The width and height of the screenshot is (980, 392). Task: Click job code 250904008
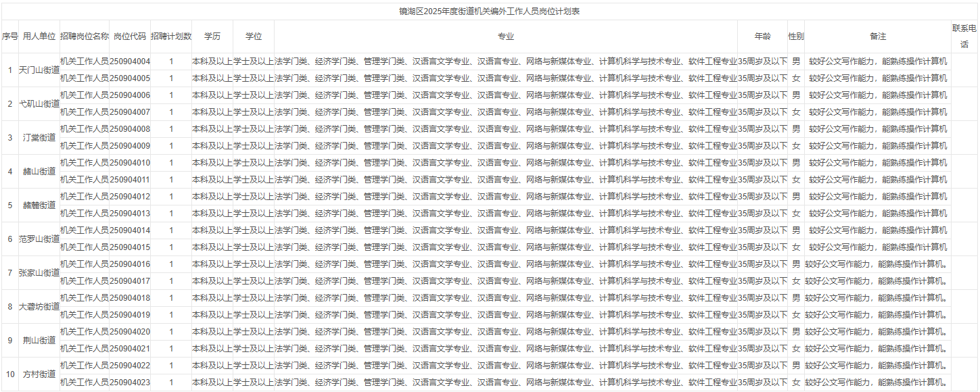coord(130,128)
